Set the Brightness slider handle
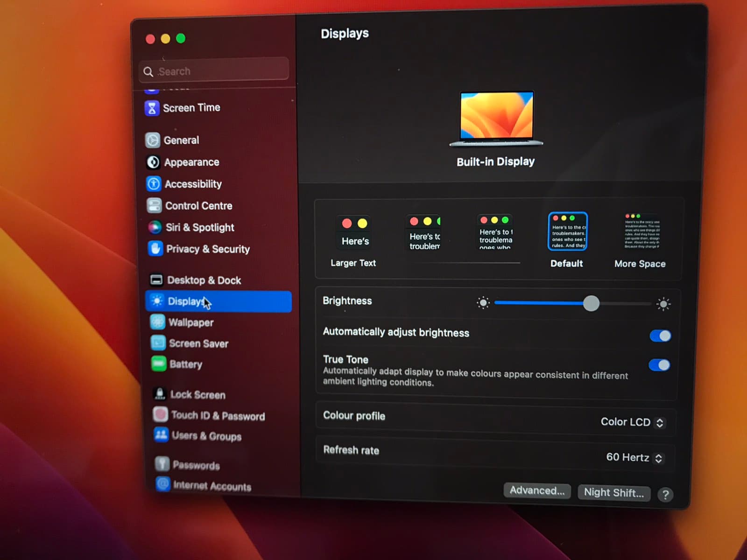The height and width of the screenshot is (560, 747). pos(591,303)
